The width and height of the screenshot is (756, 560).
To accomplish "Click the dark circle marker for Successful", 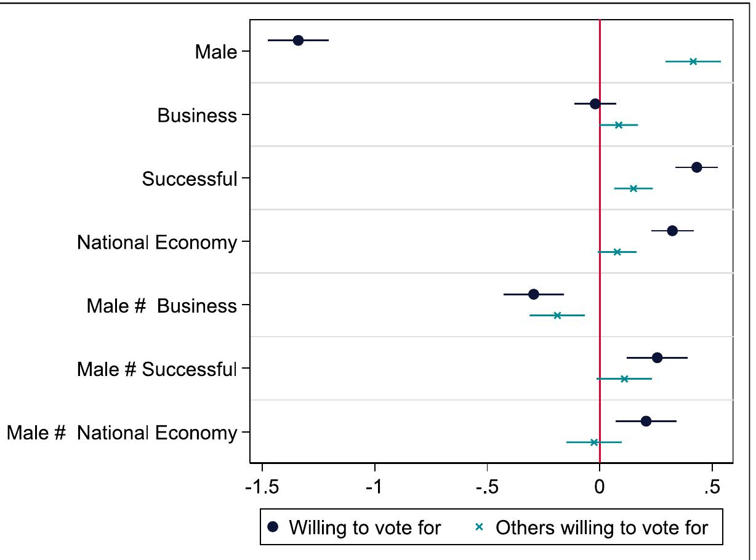I will 696,167.
